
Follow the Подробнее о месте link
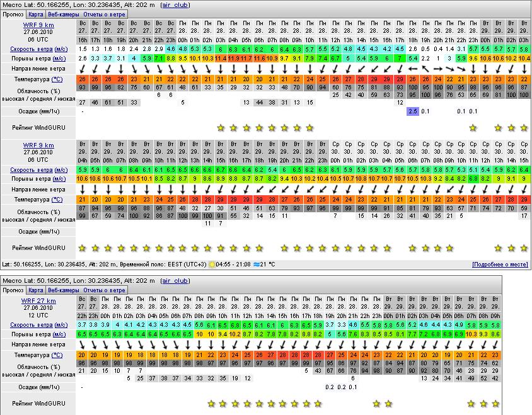coord(500,264)
